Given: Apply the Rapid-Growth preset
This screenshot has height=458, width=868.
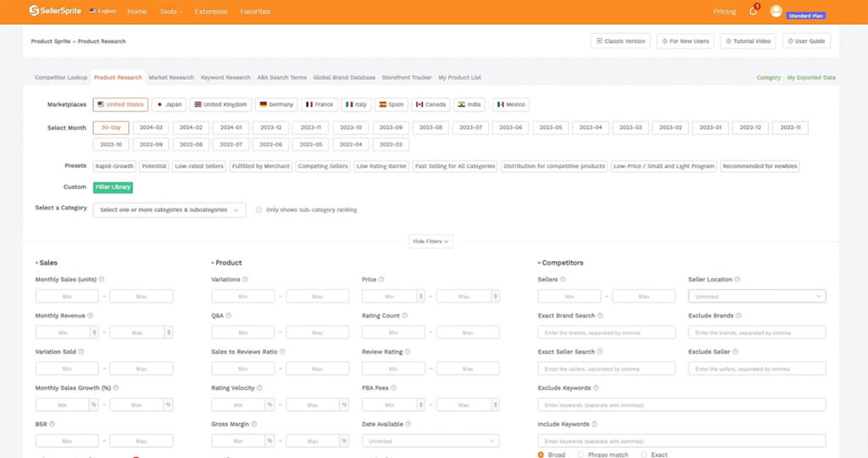Looking at the screenshot, I should point(114,166).
